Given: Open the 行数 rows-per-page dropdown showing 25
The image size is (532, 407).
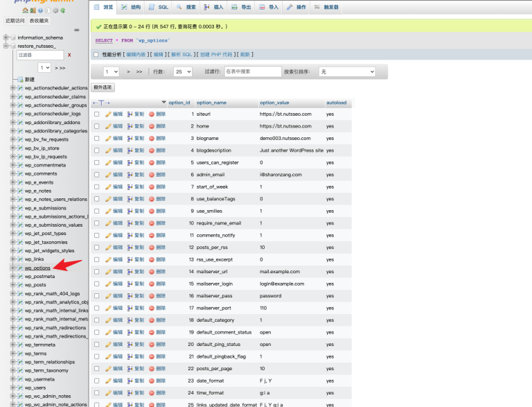Looking at the screenshot, I should (x=183, y=71).
